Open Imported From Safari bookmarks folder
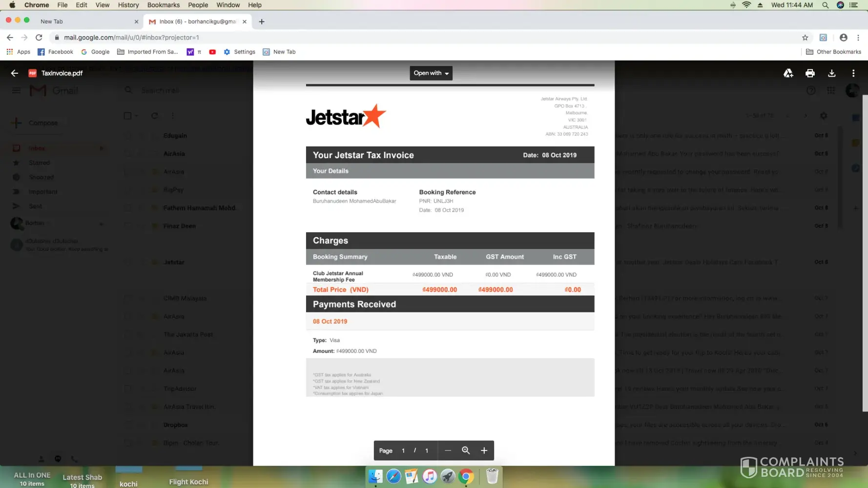 147,52
